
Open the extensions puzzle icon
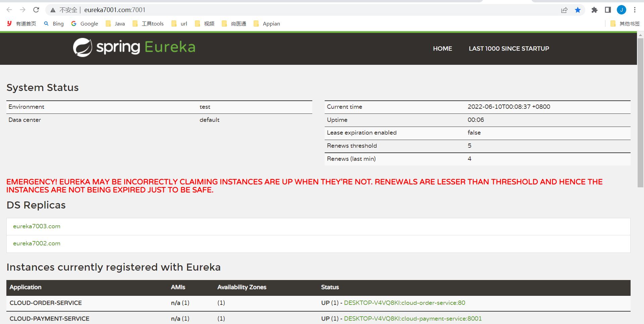point(594,10)
